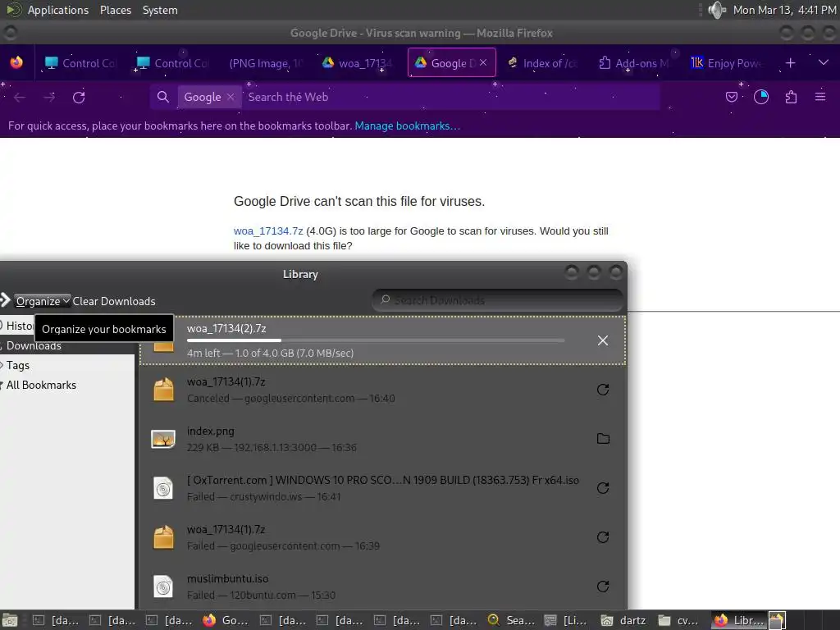Screen dimensions: 840x630
Task: Click the index.png thumbnail icon
Action: click(x=163, y=440)
